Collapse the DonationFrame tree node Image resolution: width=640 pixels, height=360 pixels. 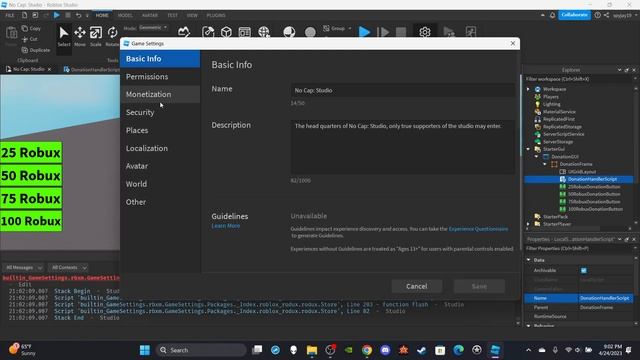[x=544, y=164]
